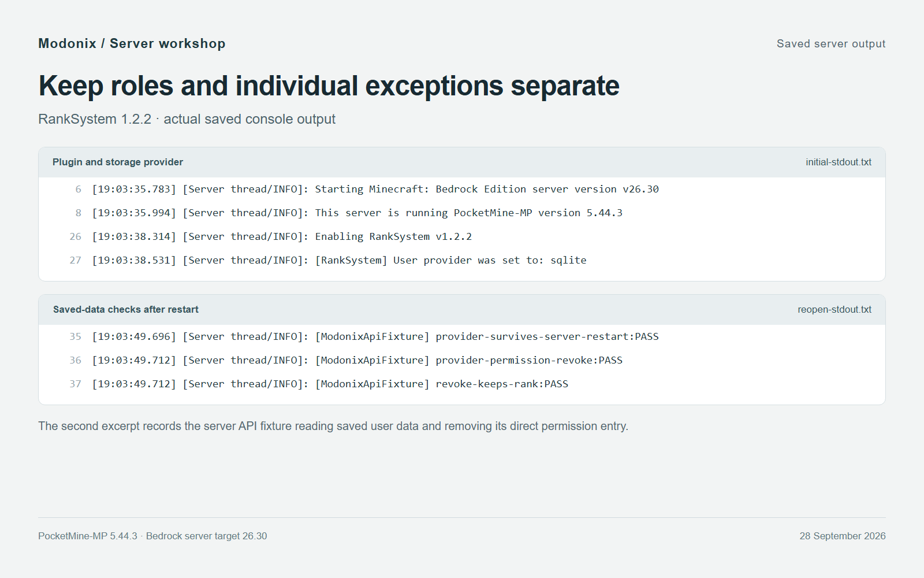The height and width of the screenshot is (578, 924).
Task: Click the 'Saved server output' label
Action: point(831,44)
